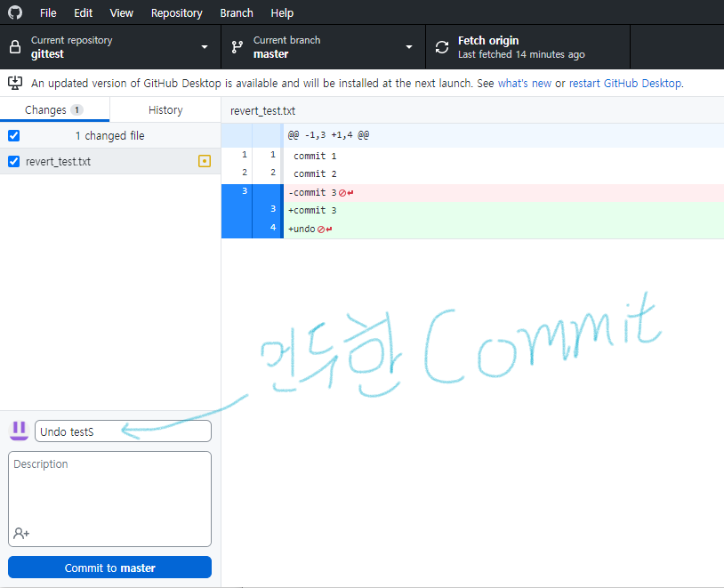The image size is (724, 588).
Task: Click the Commit to master button
Action: pos(109,567)
